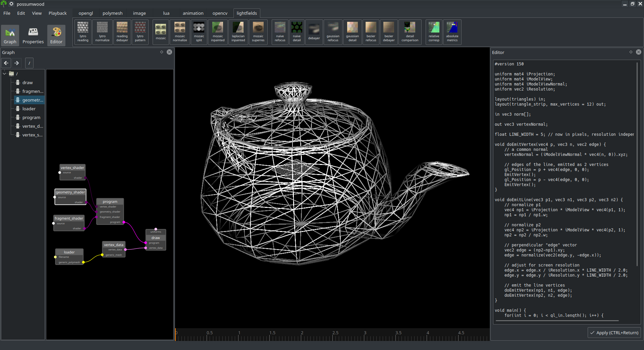644x350 pixels.
Task: Select the naive refocus icon
Action: [x=280, y=32]
